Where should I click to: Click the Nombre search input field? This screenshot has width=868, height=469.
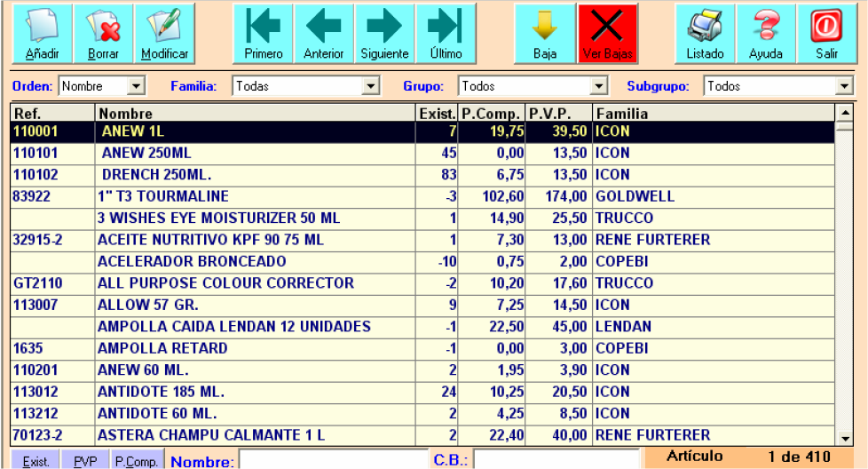pos(334,460)
